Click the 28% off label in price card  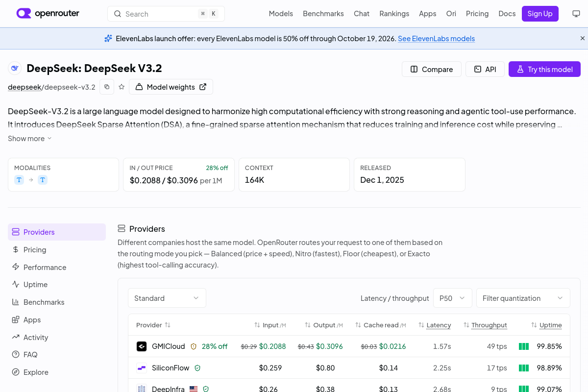tap(217, 168)
